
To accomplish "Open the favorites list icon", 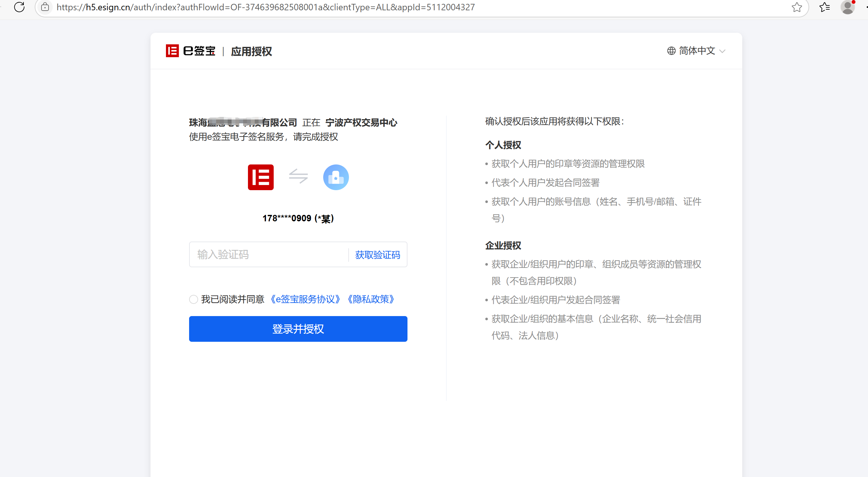I will tap(824, 7).
